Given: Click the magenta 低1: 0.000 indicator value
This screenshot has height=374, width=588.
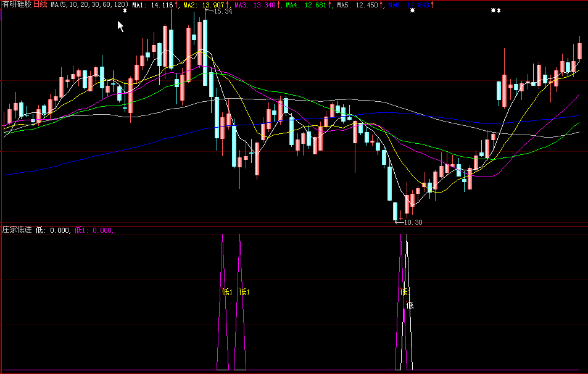Looking at the screenshot, I should point(94,230).
